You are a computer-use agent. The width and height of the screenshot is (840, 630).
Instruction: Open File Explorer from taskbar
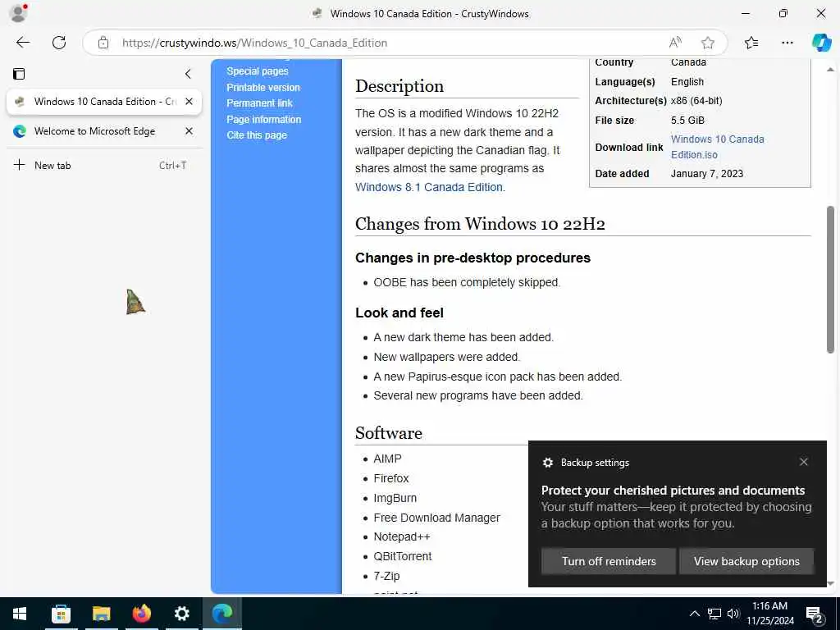pyautogui.click(x=101, y=614)
